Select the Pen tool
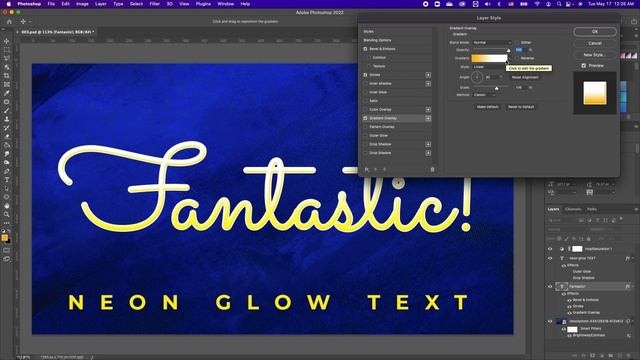The height and width of the screenshot is (360, 640). pyautogui.click(x=7, y=171)
